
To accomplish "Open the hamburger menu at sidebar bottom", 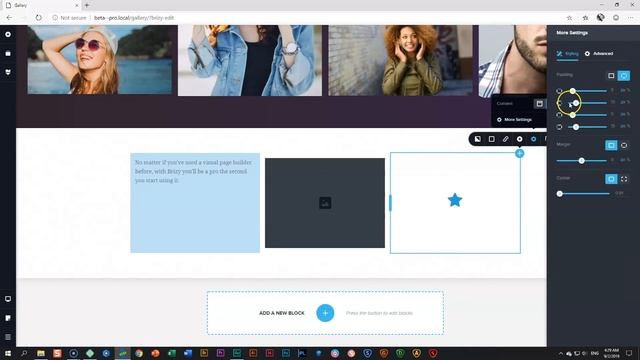I will click(8, 337).
